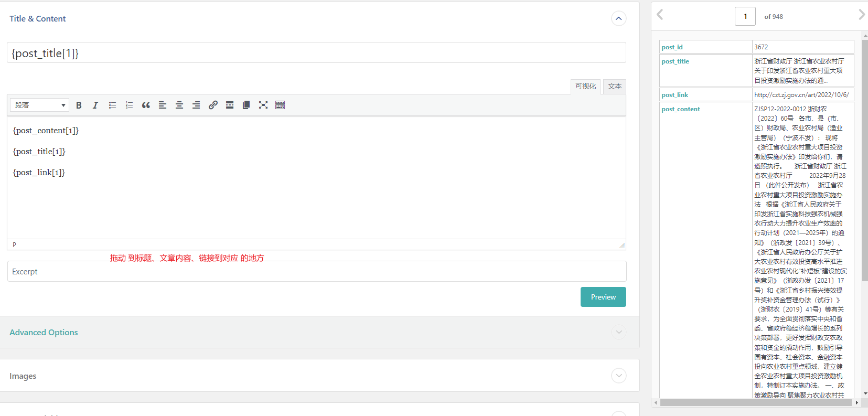Image resolution: width=868 pixels, height=416 pixels.
Task: Open the 段落 paragraph format dropdown
Action: click(40, 105)
